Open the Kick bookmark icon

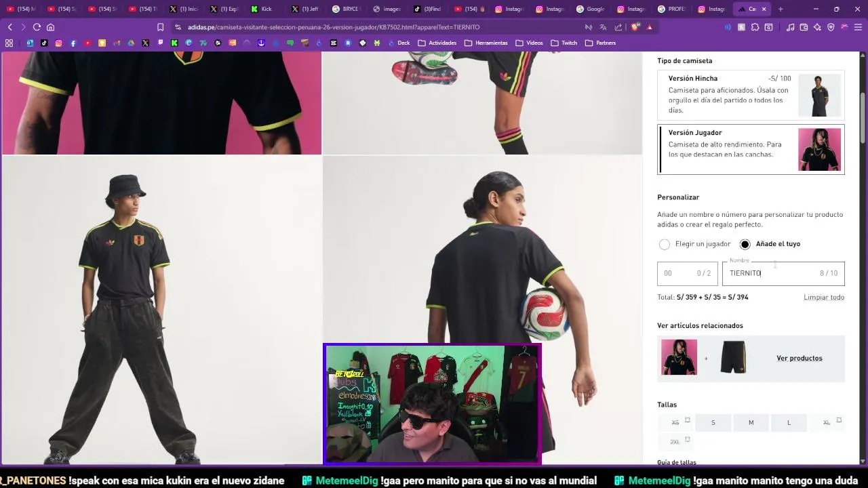coord(175,43)
